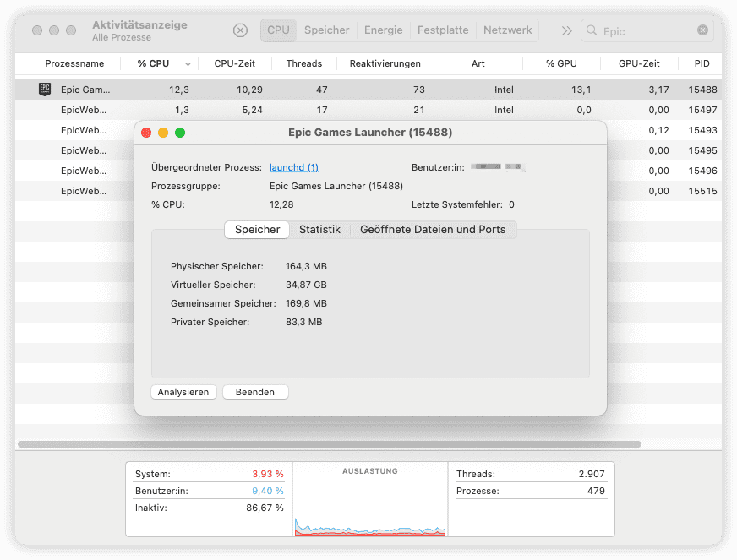
Task: Open the Geöffnete Dateien und Ports tab
Action: click(433, 229)
